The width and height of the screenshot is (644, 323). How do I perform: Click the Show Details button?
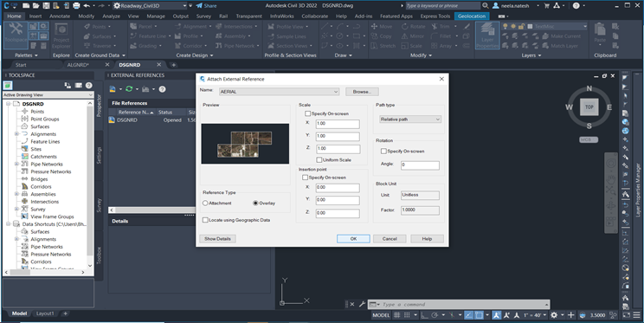[x=217, y=239]
